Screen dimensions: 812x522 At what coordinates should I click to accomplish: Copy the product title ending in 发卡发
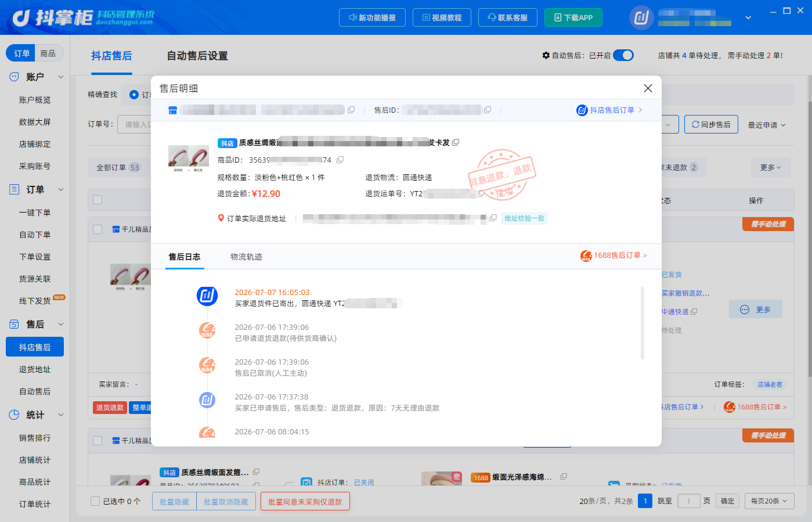456,142
